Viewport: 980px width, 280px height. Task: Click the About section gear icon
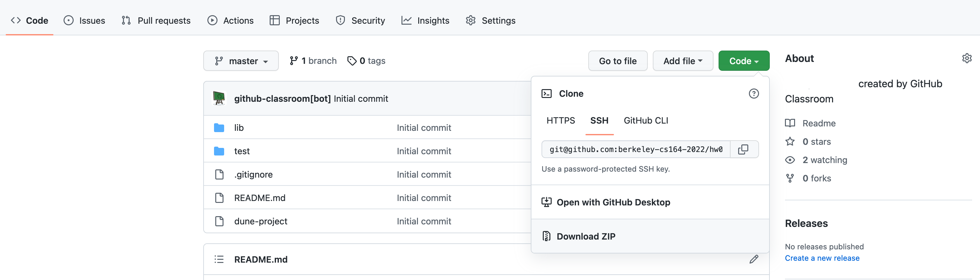click(967, 58)
